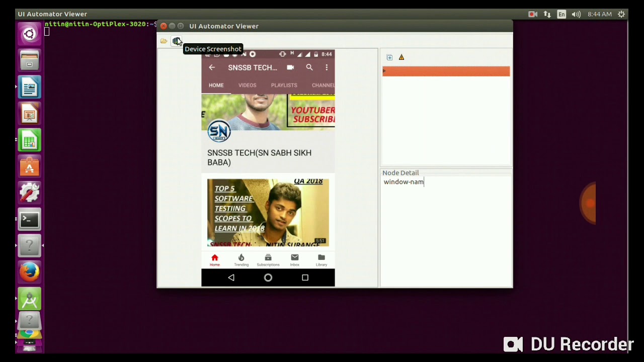Select the HOME tab of the channel
The image size is (644, 362).
click(x=216, y=85)
